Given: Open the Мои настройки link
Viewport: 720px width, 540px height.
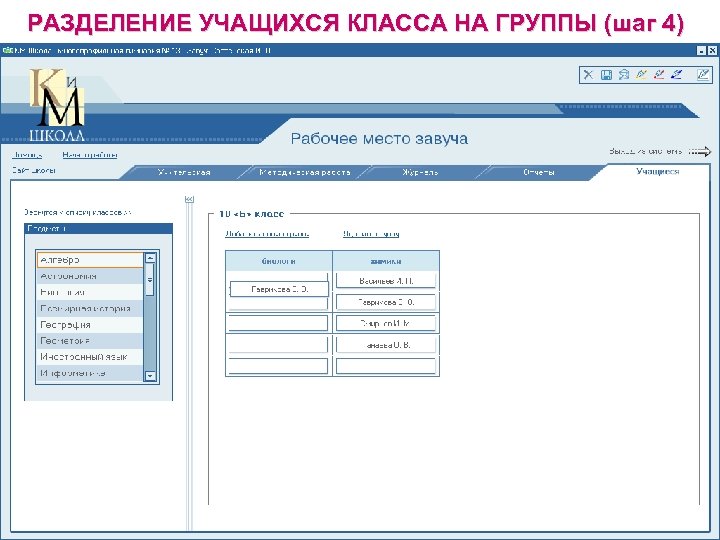Looking at the screenshot, I should [90, 155].
